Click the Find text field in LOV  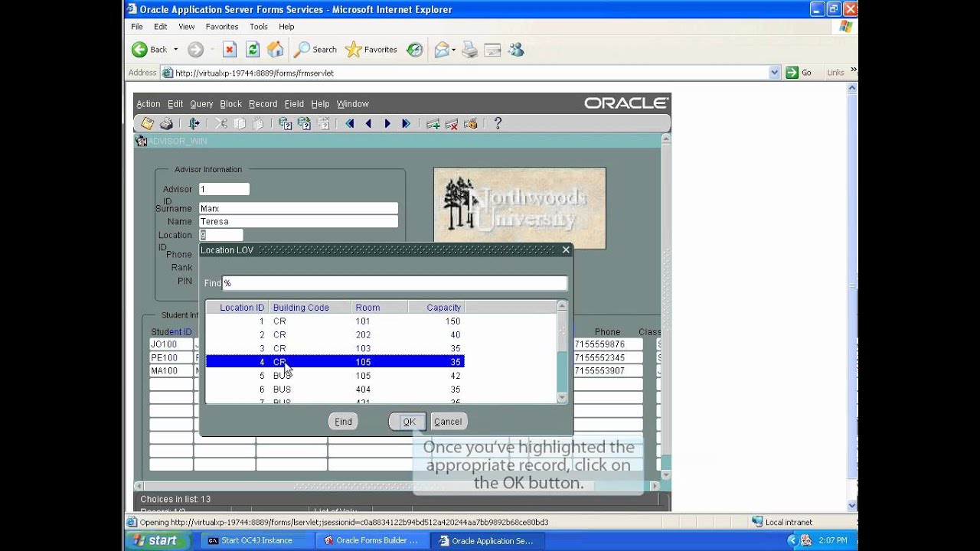point(395,283)
